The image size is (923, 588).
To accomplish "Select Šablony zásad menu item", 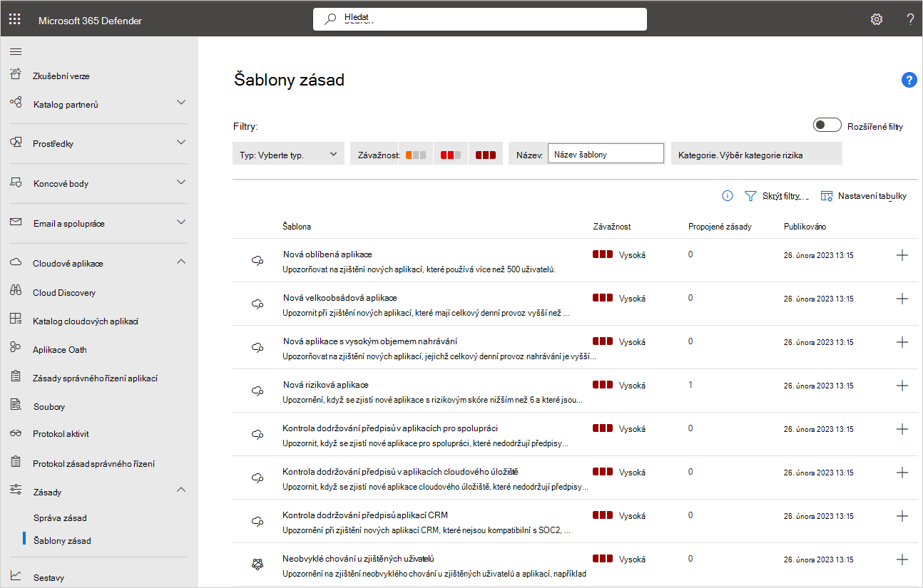I will click(x=62, y=540).
